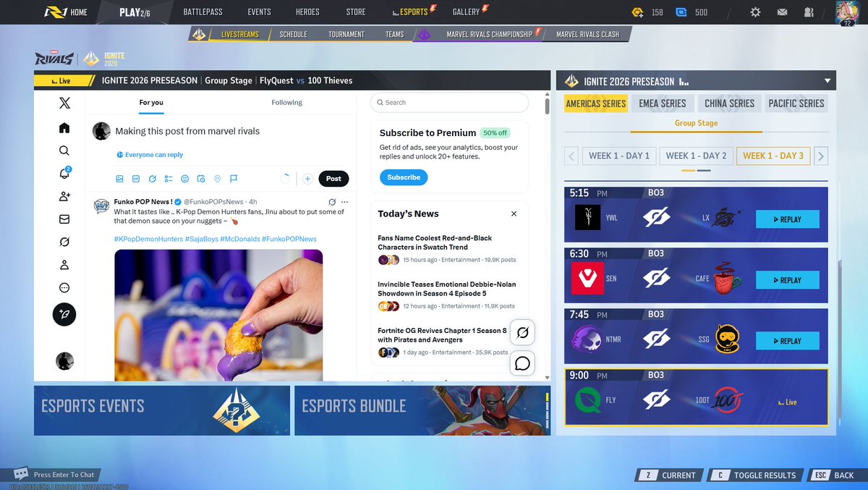Open notifications bell with badge in X sidebar
This screenshot has width=868, height=490.
point(64,172)
